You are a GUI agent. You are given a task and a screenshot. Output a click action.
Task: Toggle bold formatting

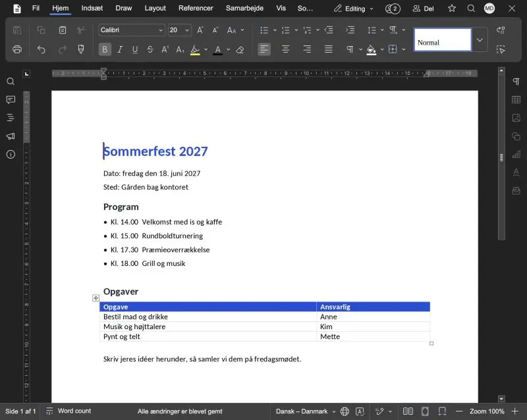point(105,50)
